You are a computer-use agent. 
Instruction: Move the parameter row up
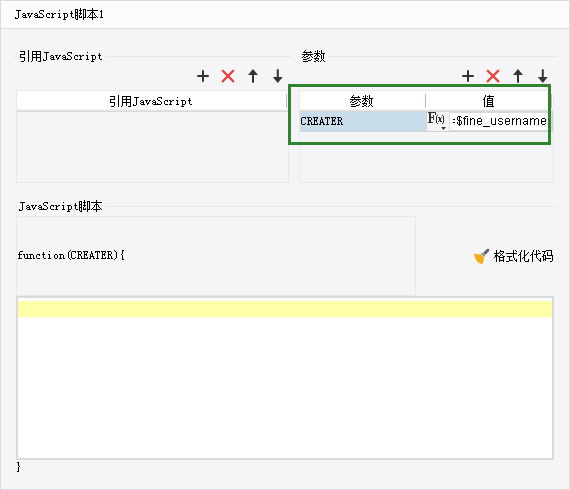[x=518, y=76]
